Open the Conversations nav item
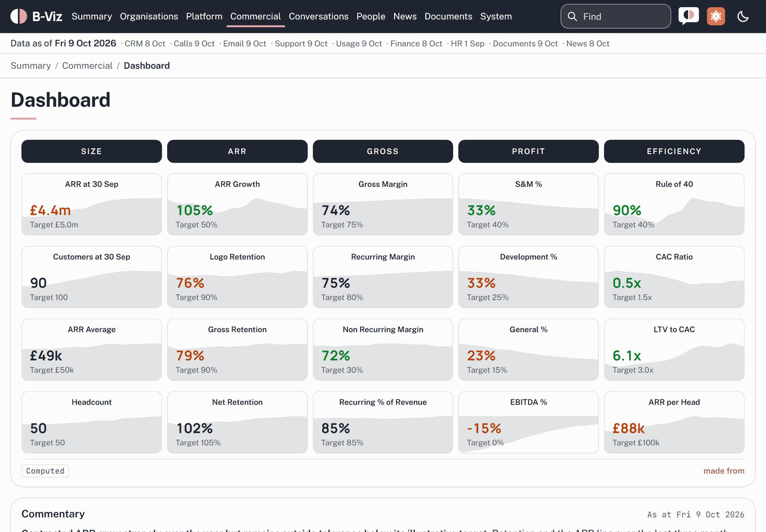 point(318,16)
